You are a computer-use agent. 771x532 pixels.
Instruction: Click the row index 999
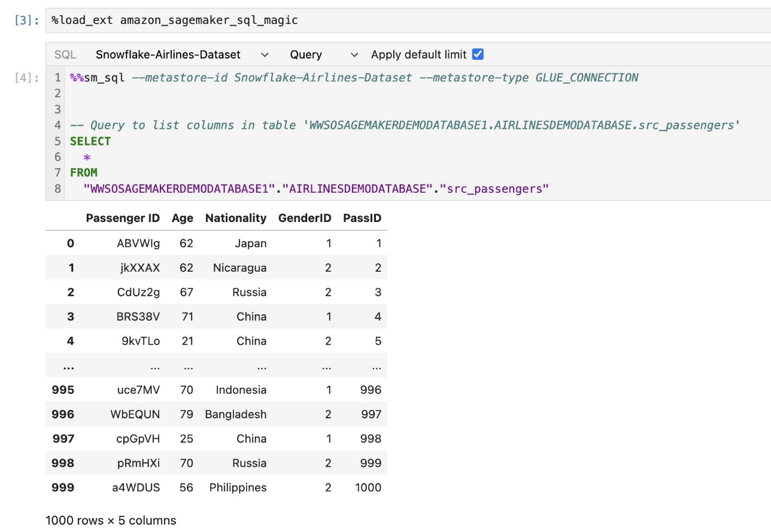(x=63, y=488)
